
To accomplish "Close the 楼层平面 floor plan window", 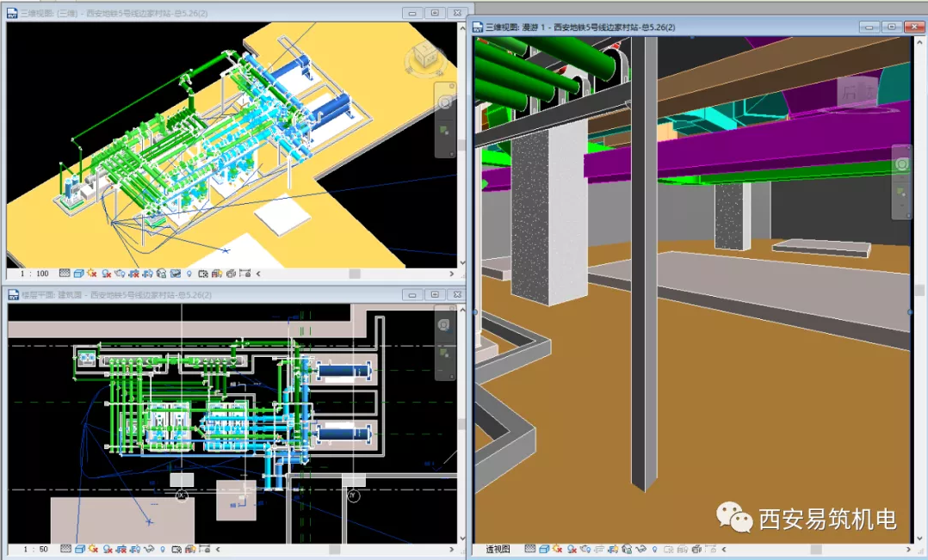I will point(457,294).
